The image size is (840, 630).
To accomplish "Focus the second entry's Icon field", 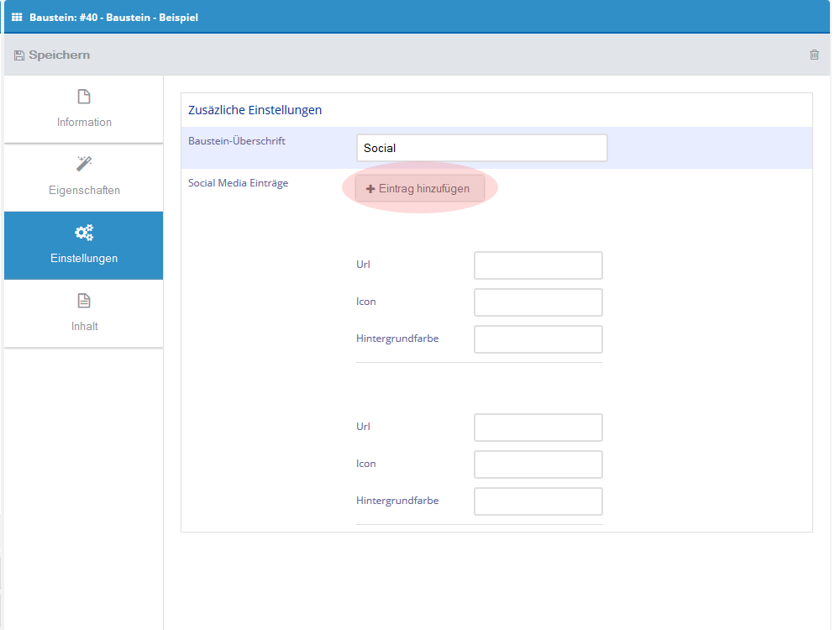I will click(x=538, y=465).
